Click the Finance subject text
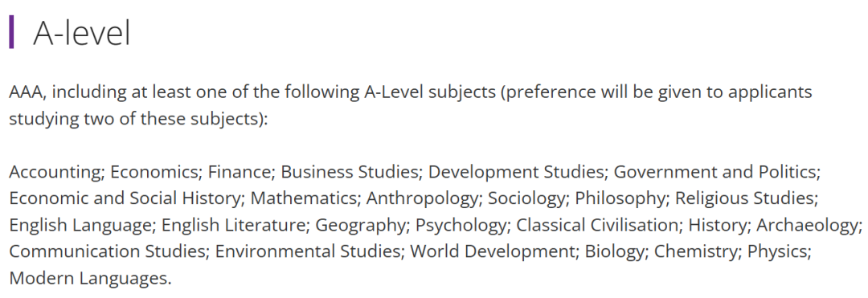Viewport: 868px width, 298px height. click(240, 173)
